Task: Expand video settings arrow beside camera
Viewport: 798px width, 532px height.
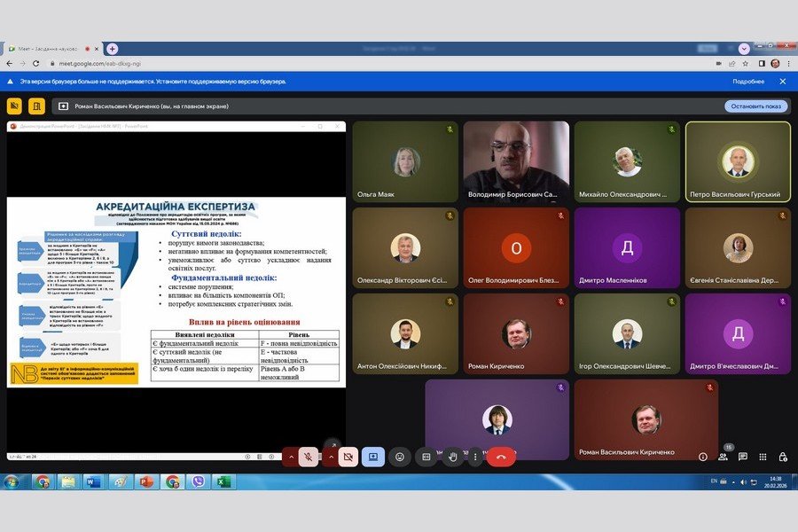Action: tap(331, 457)
